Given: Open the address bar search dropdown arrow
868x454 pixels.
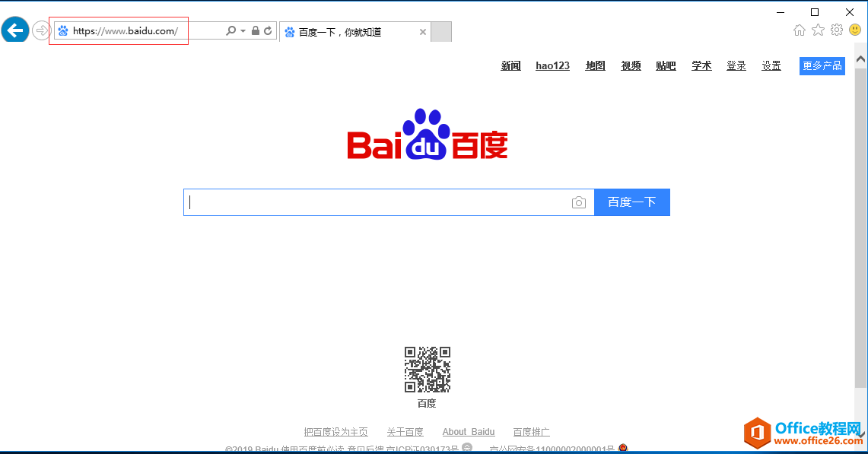Looking at the screenshot, I should [x=243, y=31].
